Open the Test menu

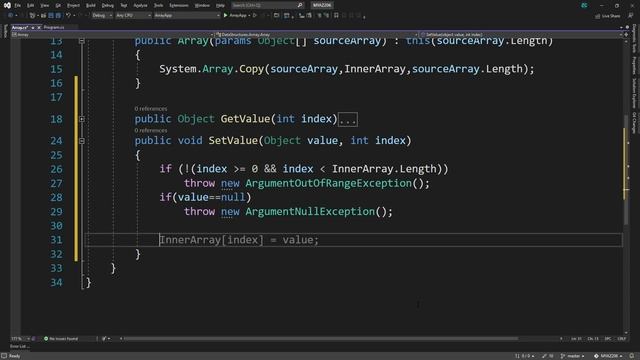[124, 5]
